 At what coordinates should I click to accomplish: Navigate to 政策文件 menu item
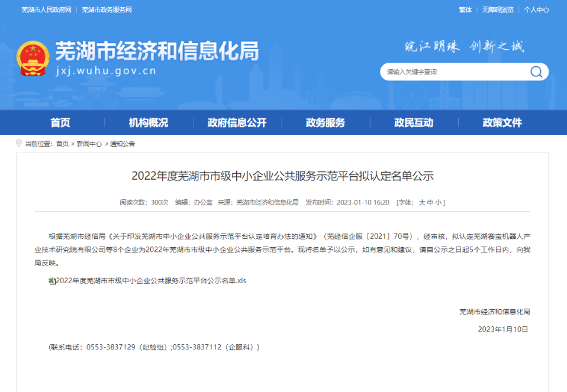502,123
